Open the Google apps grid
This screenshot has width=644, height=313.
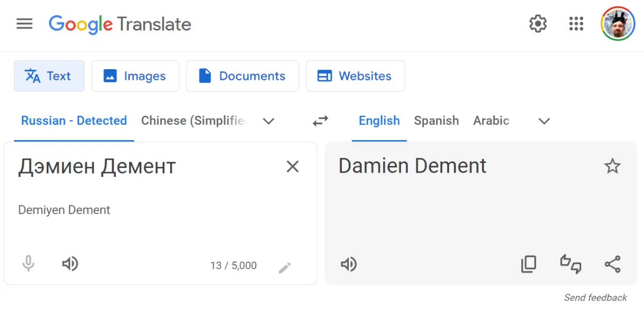[x=576, y=24]
